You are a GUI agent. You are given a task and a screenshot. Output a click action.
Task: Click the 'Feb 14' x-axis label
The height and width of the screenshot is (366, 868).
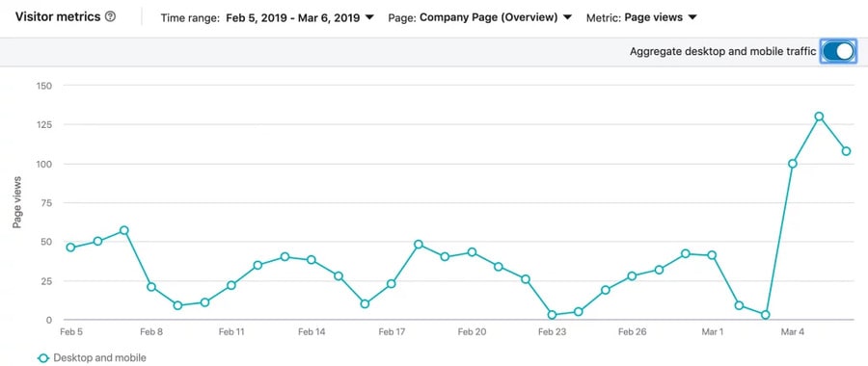[x=312, y=332]
